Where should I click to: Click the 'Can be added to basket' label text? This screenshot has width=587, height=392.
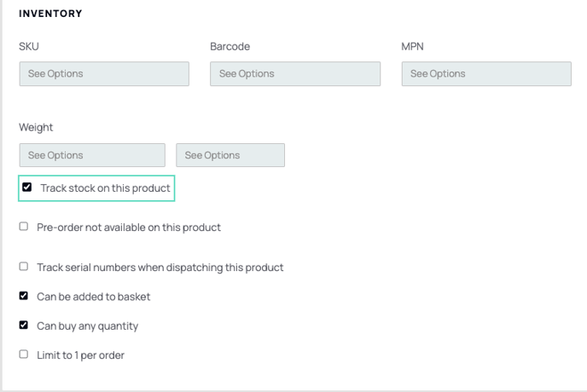[94, 297]
